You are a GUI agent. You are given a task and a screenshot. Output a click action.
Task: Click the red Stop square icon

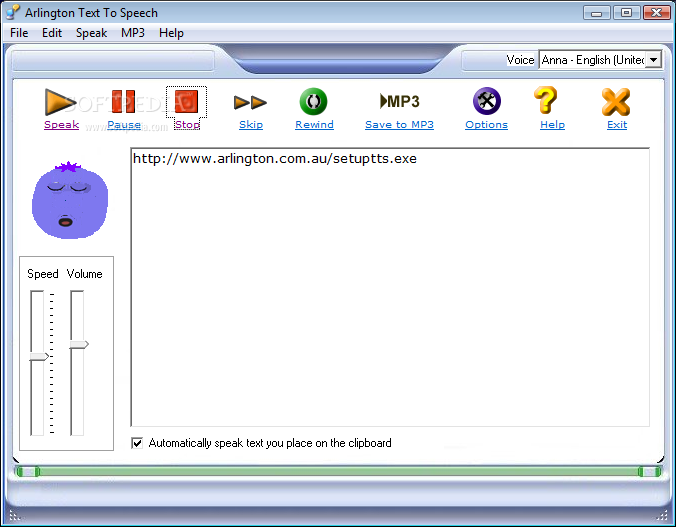click(x=186, y=101)
